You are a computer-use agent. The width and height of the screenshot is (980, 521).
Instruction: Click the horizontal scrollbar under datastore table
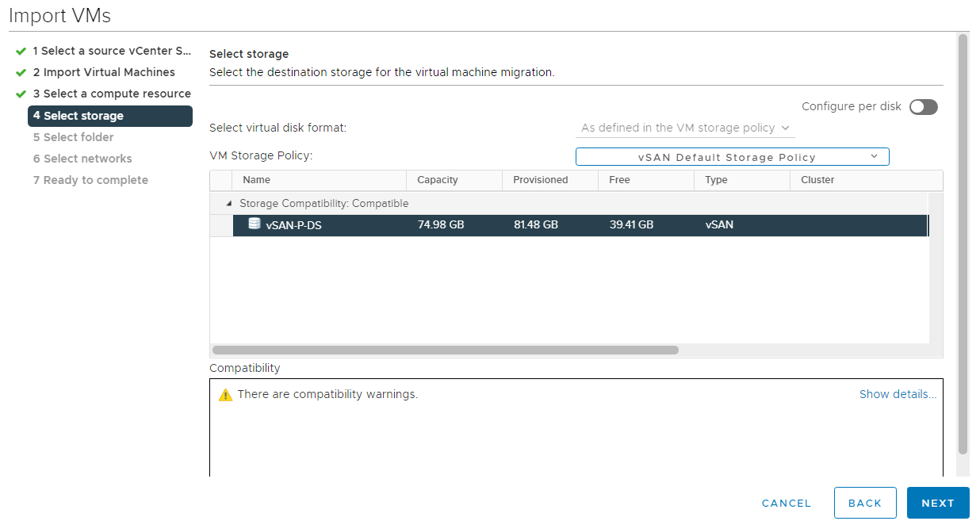point(445,350)
